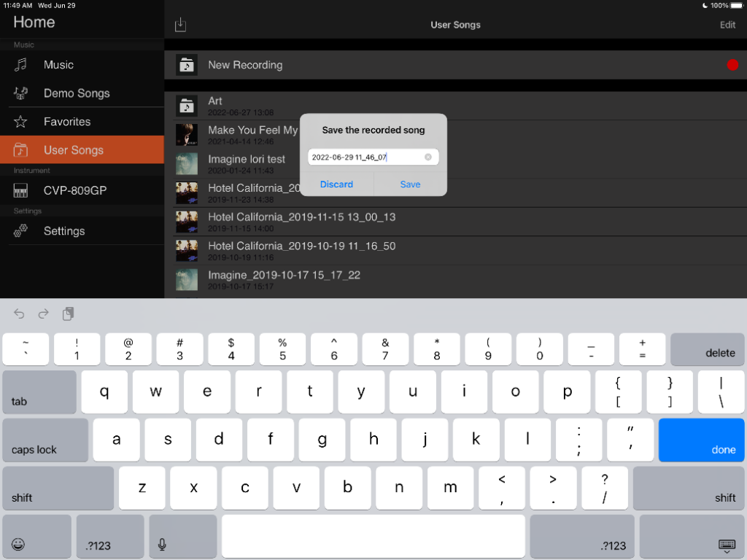Tap the undo arrow above the keyboard
Viewport: 747px width, 560px height.
point(19,314)
